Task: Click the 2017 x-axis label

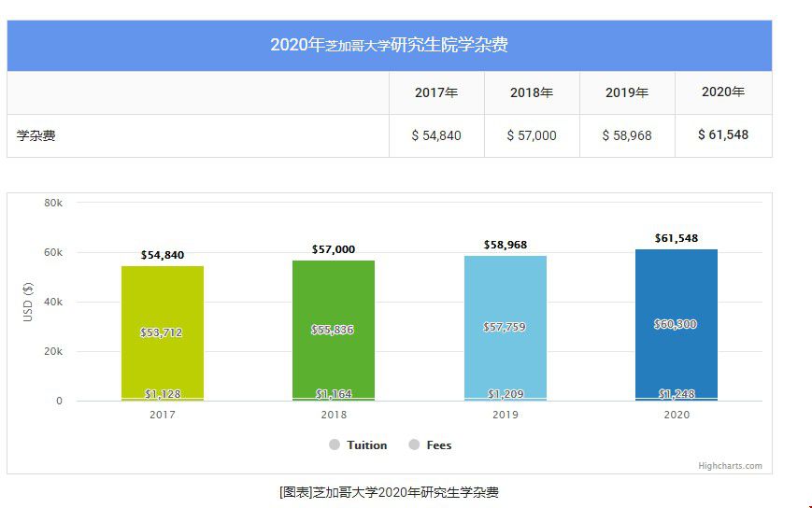Action: (x=163, y=415)
